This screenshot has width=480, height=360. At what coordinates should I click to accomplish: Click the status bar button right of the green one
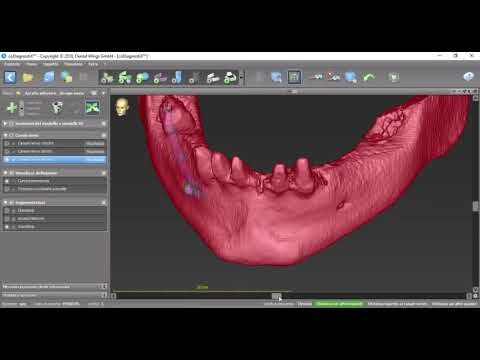(x=397, y=304)
